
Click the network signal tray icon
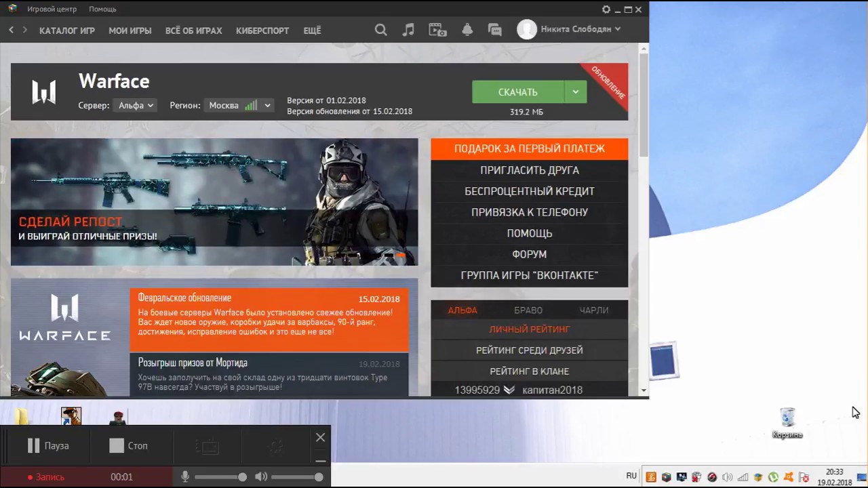(743, 476)
